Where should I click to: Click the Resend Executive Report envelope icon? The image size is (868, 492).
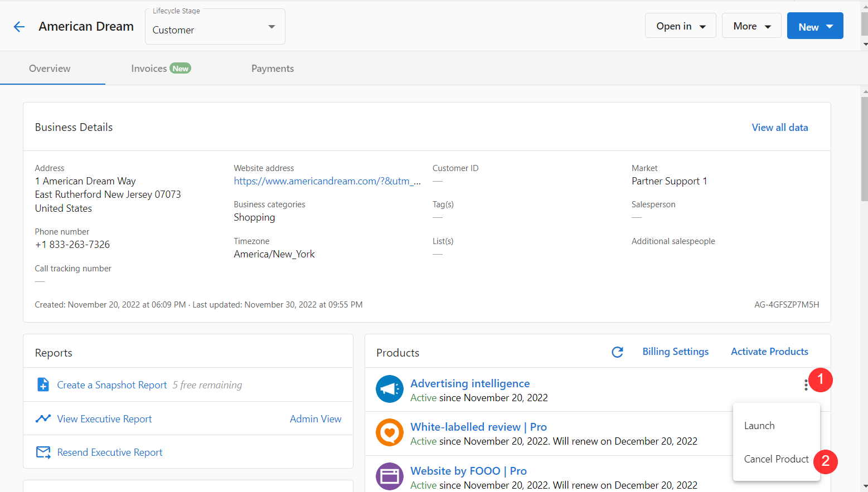coord(43,452)
